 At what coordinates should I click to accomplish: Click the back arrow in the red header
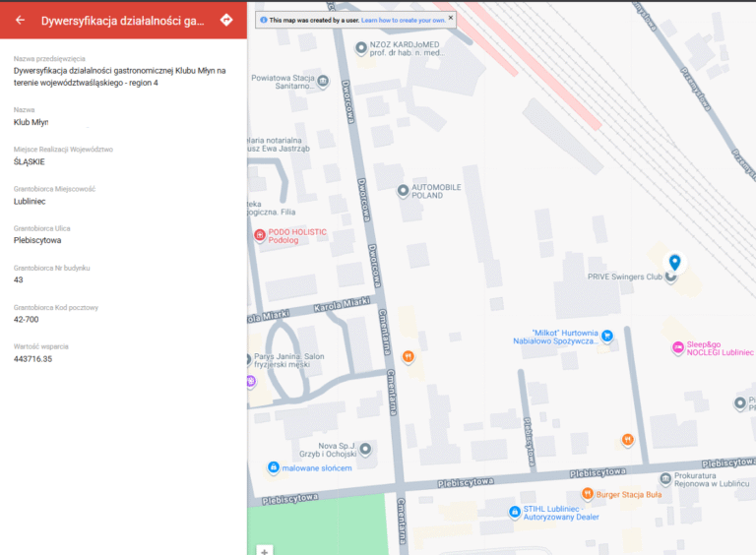point(20,20)
